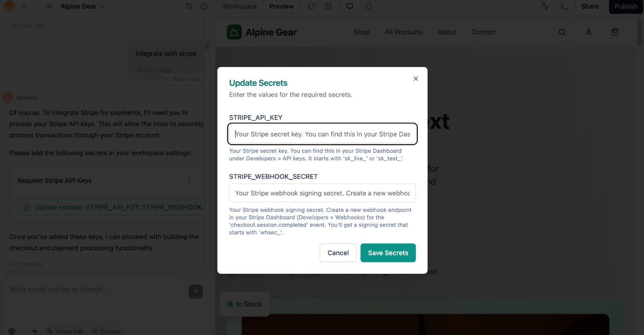Activate the Visual Edit mode
Image resolution: width=644 pixels, height=335 pixels.
65,331
